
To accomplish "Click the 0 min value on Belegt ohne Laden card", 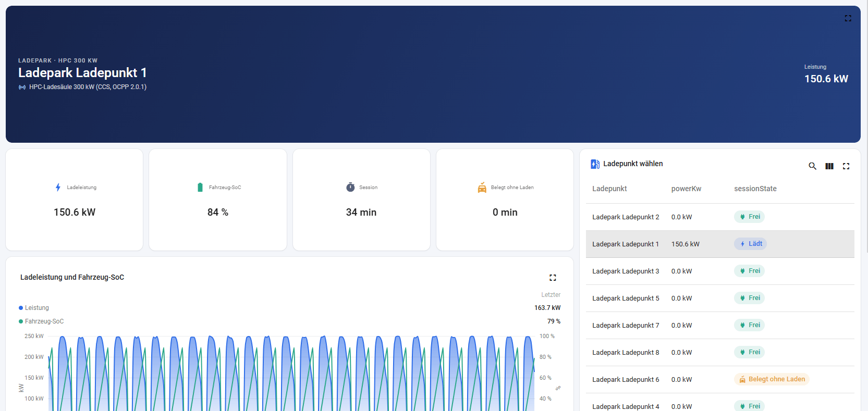I will click(505, 213).
